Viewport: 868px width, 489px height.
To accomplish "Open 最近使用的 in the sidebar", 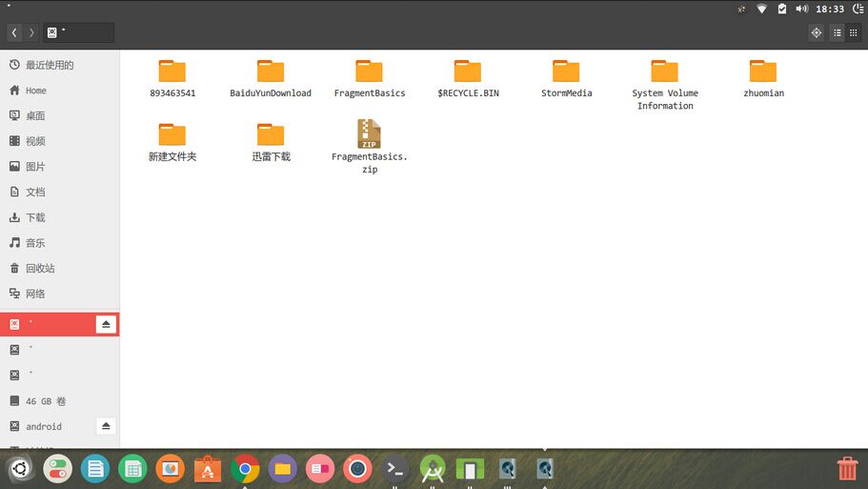I will point(50,65).
